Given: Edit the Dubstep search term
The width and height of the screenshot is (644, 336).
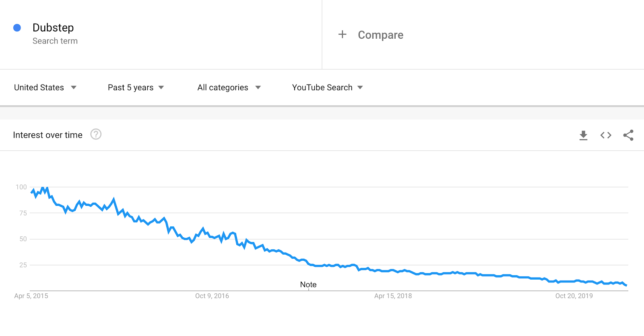Looking at the screenshot, I should click(53, 28).
